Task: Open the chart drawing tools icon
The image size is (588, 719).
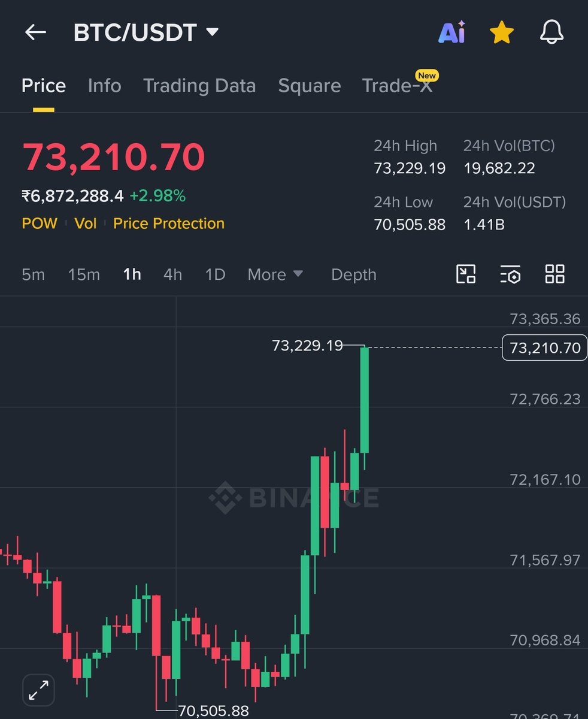Action: pyautogui.click(x=466, y=274)
